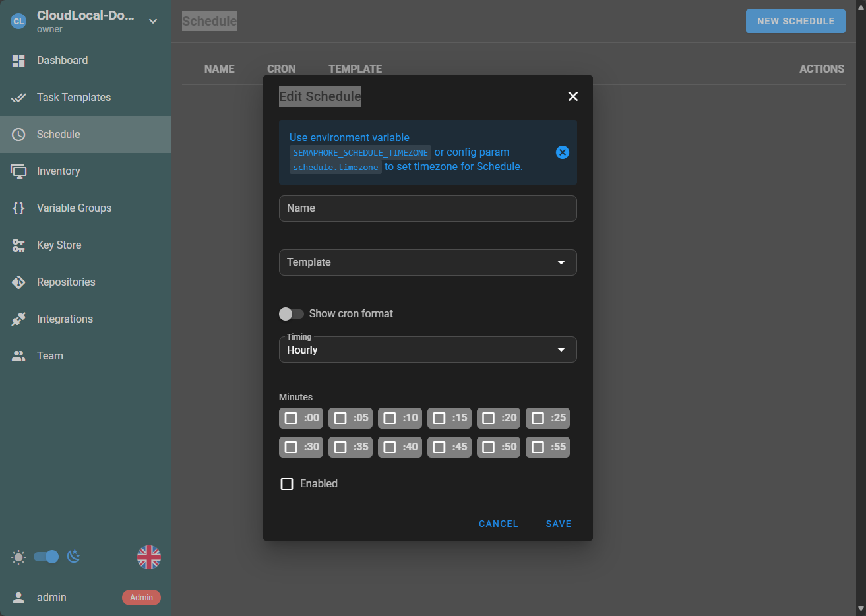Check the Enabled checkbox
866x616 pixels.
pyautogui.click(x=287, y=484)
